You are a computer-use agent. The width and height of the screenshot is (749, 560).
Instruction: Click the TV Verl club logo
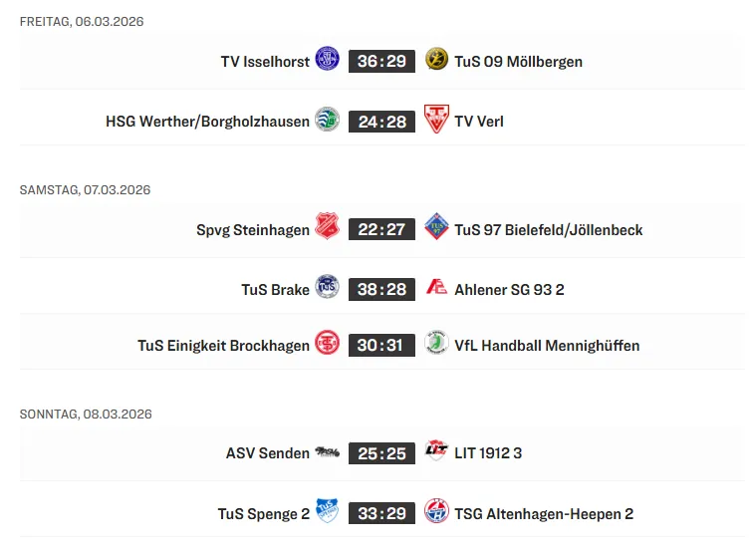pyautogui.click(x=436, y=120)
